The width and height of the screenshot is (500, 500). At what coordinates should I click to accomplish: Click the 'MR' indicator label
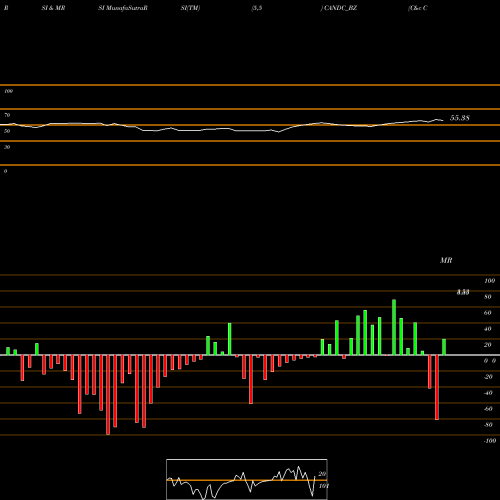(446, 260)
